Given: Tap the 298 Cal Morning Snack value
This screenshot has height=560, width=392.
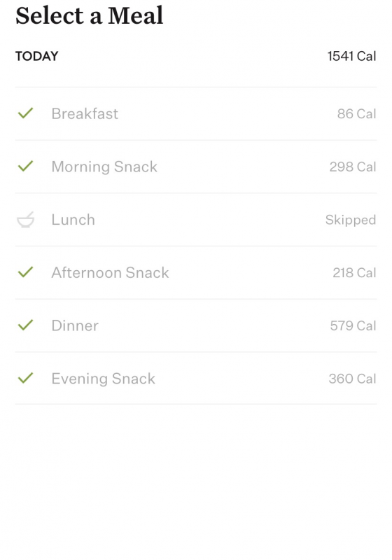Looking at the screenshot, I should click(x=353, y=167).
